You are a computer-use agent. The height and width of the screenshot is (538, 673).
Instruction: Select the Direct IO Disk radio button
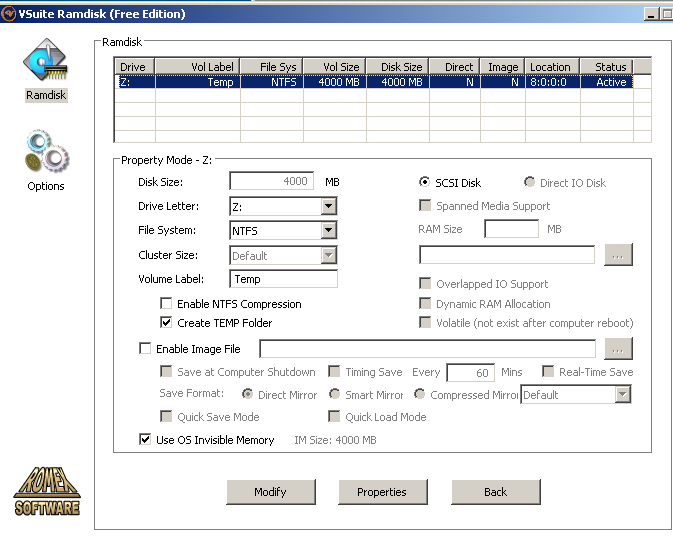point(529,182)
